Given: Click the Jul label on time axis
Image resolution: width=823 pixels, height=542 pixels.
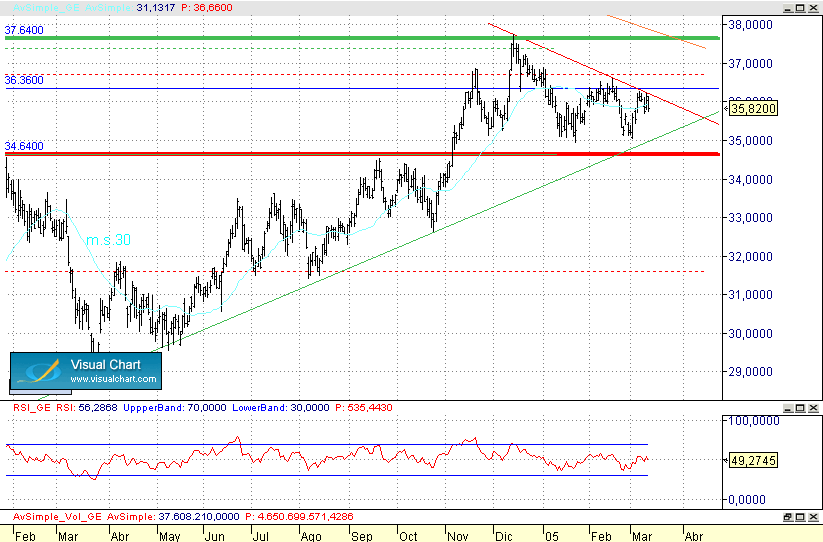Looking at the screenshot, I should pyautogui.click(x=260, y=536).
